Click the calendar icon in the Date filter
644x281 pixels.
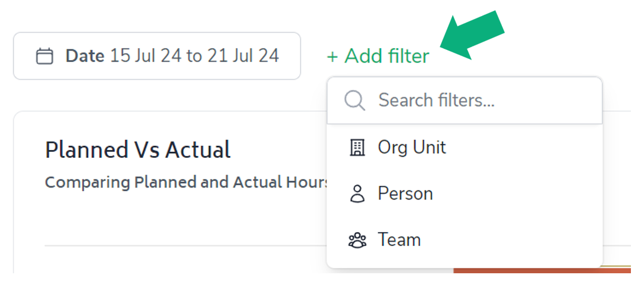tap(45, 57)
